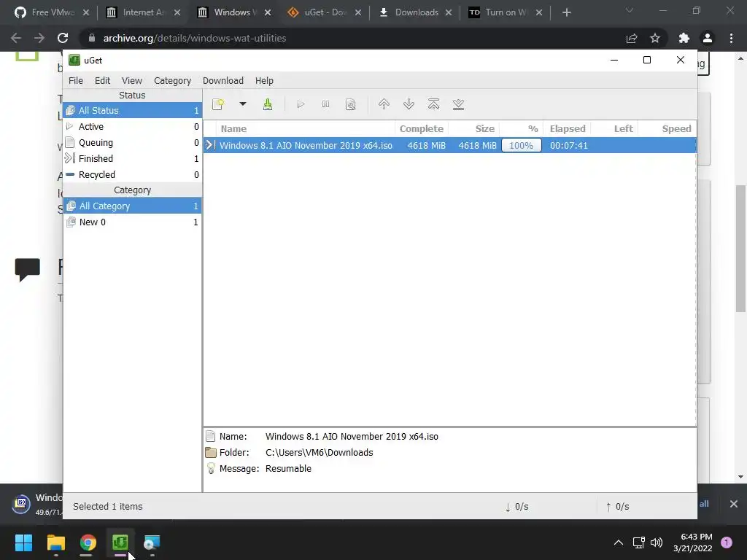Open the uGet View menu
The image size is (747, 560).
coord(132,80)
